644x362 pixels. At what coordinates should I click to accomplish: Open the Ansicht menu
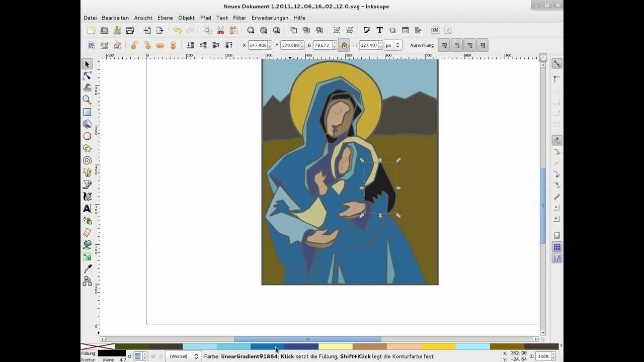point(143,18)
